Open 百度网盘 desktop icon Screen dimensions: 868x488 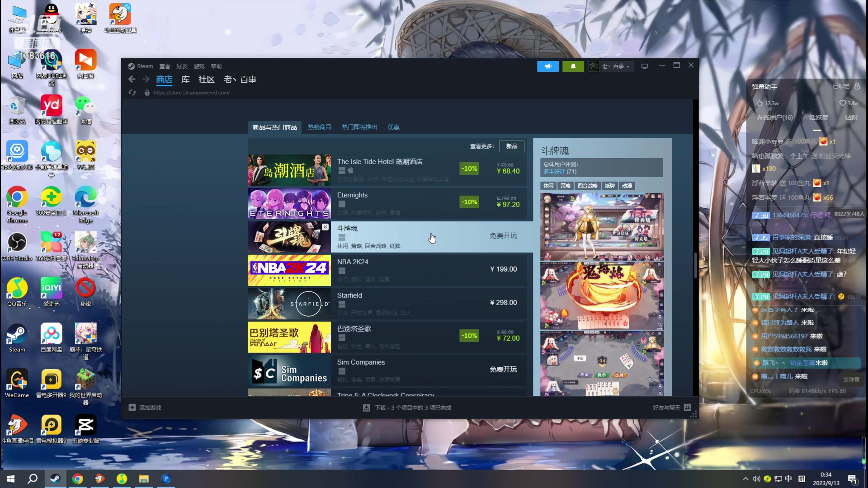pos(51,338)
